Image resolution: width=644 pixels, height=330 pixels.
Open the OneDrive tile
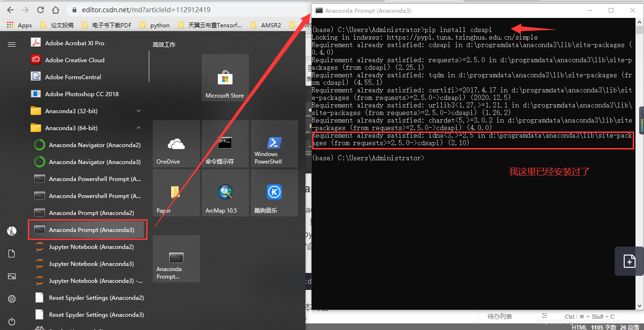(176, 143)
